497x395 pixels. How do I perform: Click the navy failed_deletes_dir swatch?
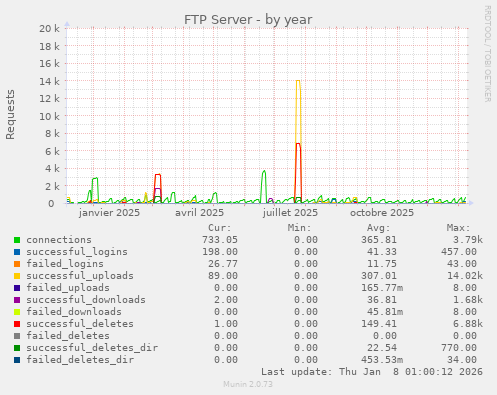pyautogui.click(x=17, y=360)
